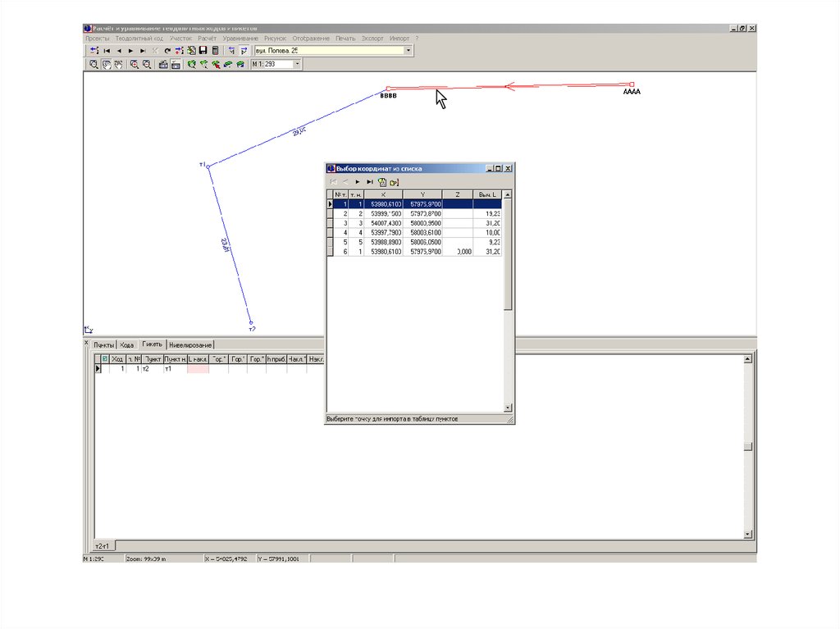Click the hand pan tool icon
Viewport: 840px width, 629px height.
tap(106, 64)
